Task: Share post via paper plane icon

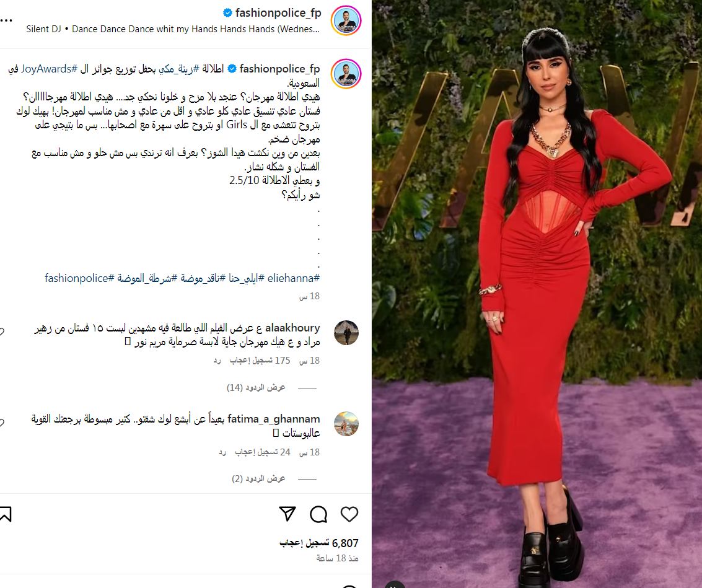Action: pos(287,514)
